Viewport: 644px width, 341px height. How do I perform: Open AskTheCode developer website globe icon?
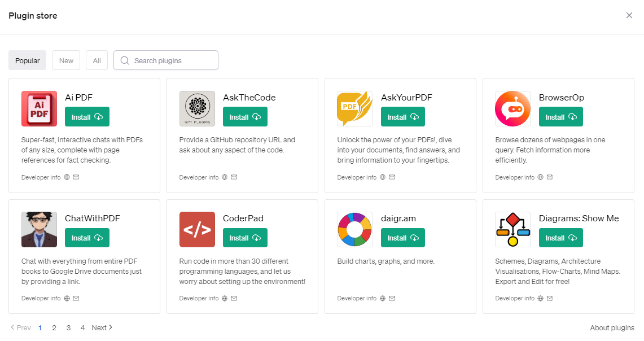pyautogui.click(x=225, y=177)
